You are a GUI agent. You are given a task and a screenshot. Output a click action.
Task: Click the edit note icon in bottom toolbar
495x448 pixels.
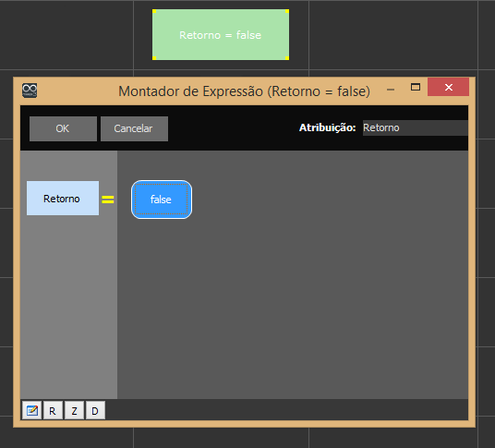[x=32, y=410]
